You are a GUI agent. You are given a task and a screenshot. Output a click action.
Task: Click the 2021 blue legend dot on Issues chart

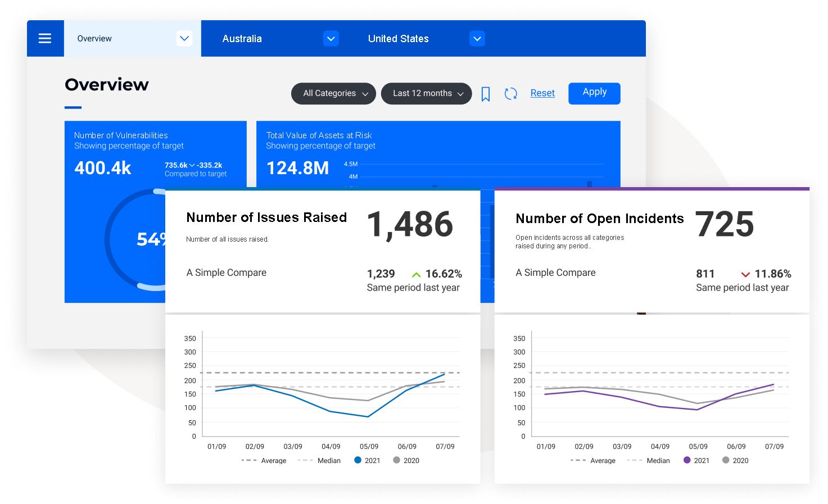(x=358, y=460)
